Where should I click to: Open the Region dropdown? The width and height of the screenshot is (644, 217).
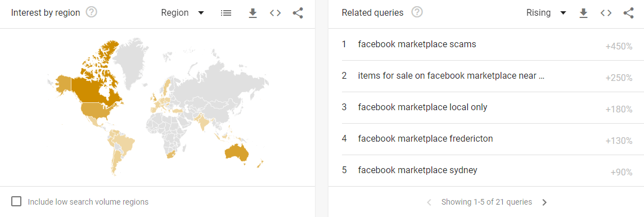(x=182, y=13)
